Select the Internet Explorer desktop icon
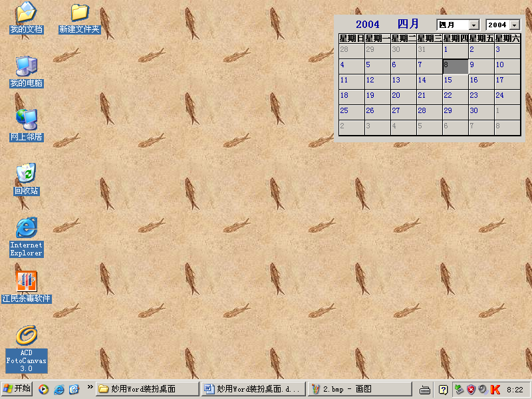The image size is (532, 399). pyautogui.click(x=26, y=237)
